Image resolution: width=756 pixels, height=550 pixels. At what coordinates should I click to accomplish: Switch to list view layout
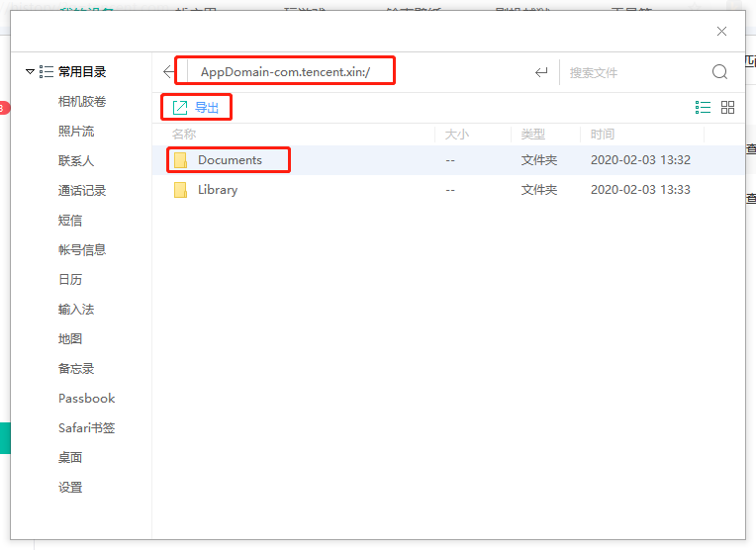(704, 107)
